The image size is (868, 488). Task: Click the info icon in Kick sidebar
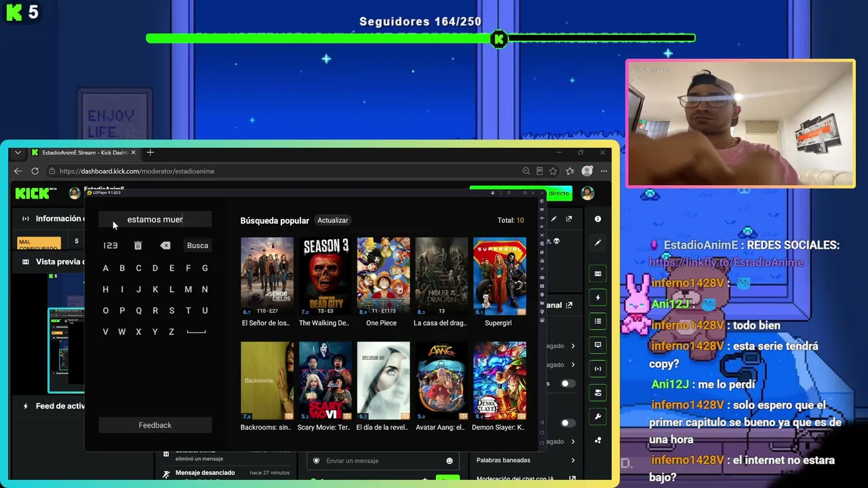pos(597,219)
